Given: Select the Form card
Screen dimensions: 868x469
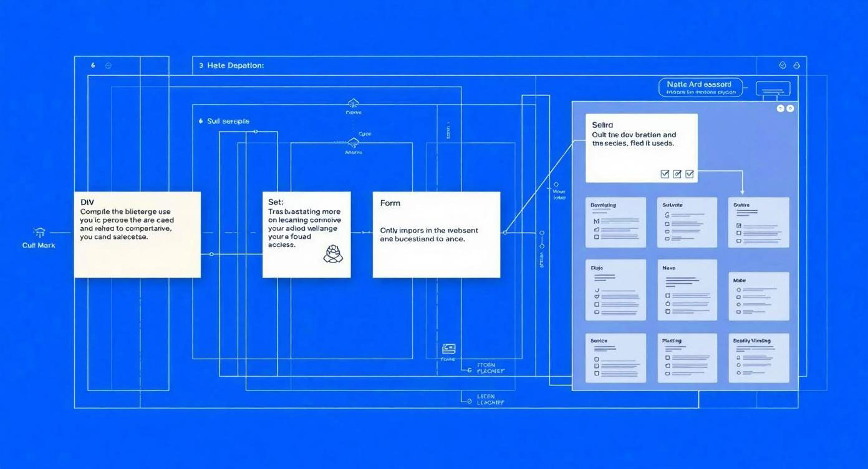Looking at the screenshot, I should (436, 234).
